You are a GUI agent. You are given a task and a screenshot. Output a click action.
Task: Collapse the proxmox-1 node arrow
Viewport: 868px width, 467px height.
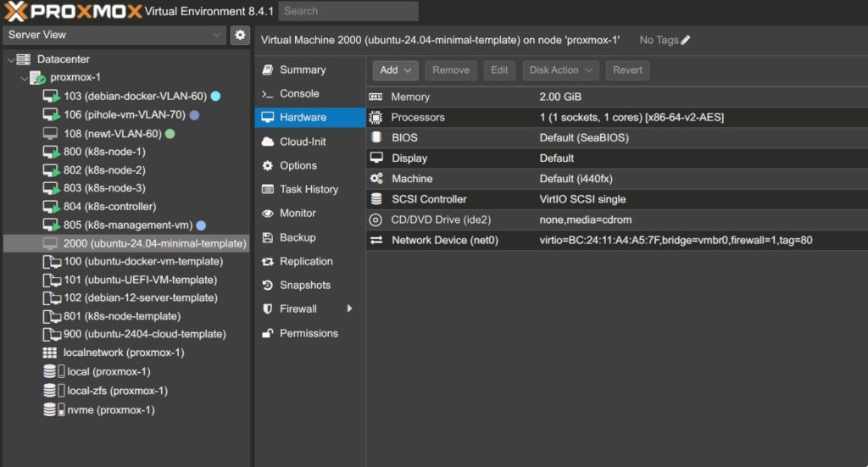coord(25,78)
